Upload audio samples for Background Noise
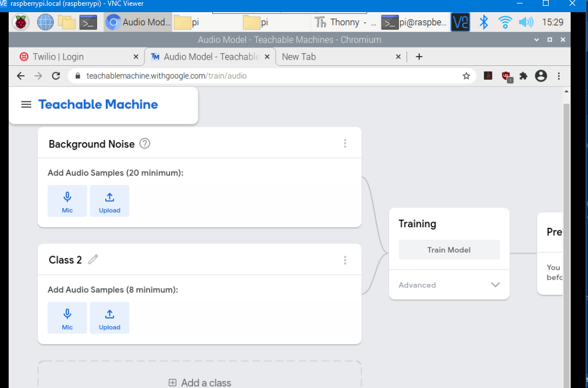 click(x=109, y=201)
